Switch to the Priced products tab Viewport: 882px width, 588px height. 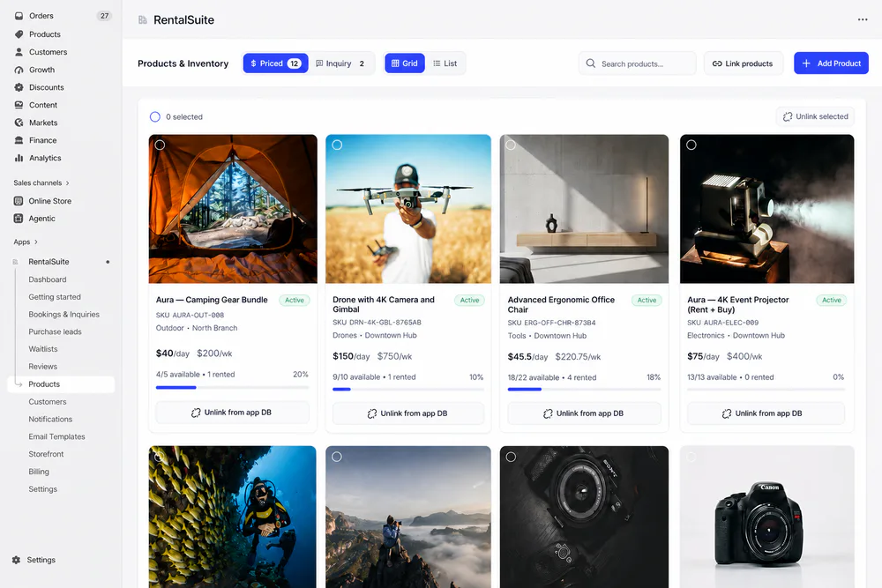tap(275, 63)
